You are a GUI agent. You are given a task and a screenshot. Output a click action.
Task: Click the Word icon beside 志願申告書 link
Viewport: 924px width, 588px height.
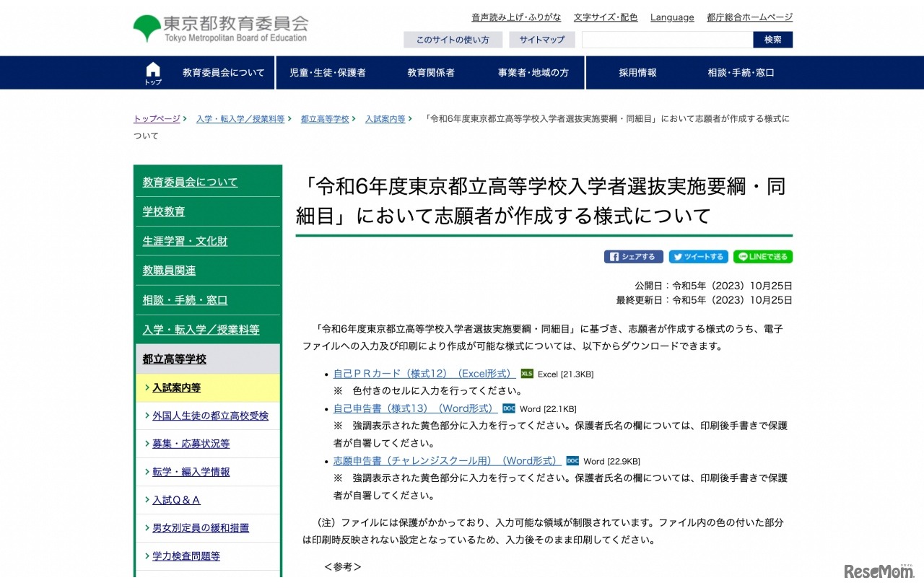[572, 461]
